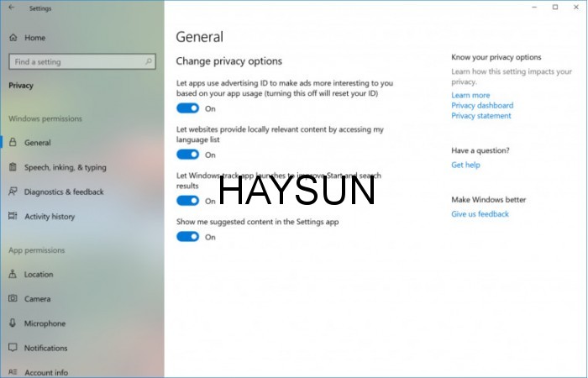Disable the advertising ID toggle

[187, 108]
